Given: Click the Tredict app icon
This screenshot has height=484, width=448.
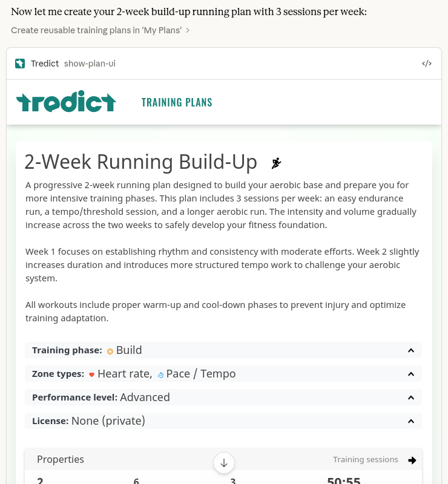Looking at the screenshot, I should [x=20, y=64].
